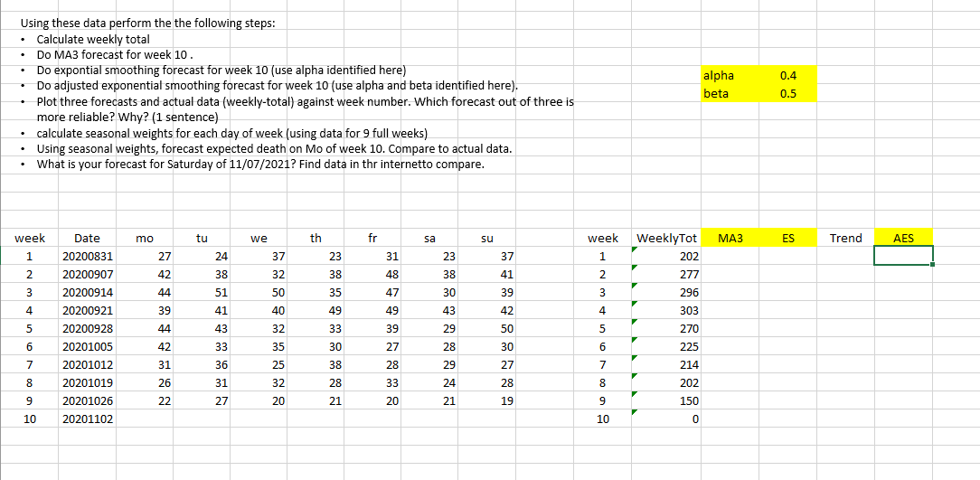The height and width of the screenshot is (480, 980).
Task: Select date cell 20200914
Action: pyautogui.click(x=88, y=292)
